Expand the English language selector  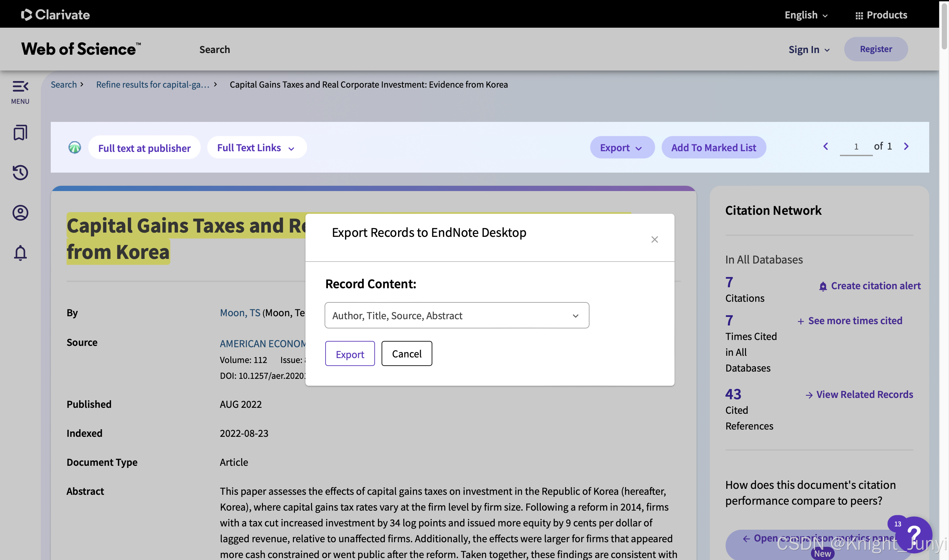[806, 15]
